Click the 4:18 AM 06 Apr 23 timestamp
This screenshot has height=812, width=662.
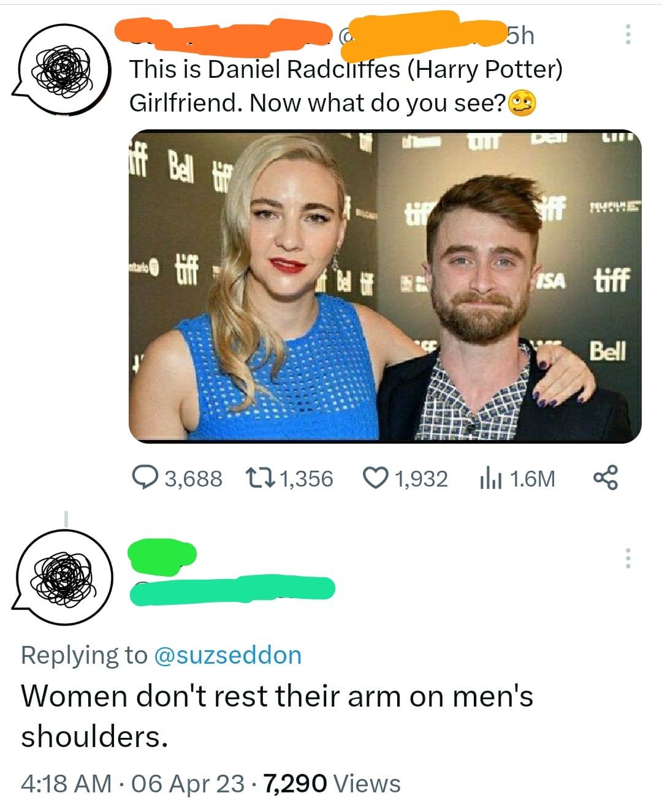coord(132,783)
